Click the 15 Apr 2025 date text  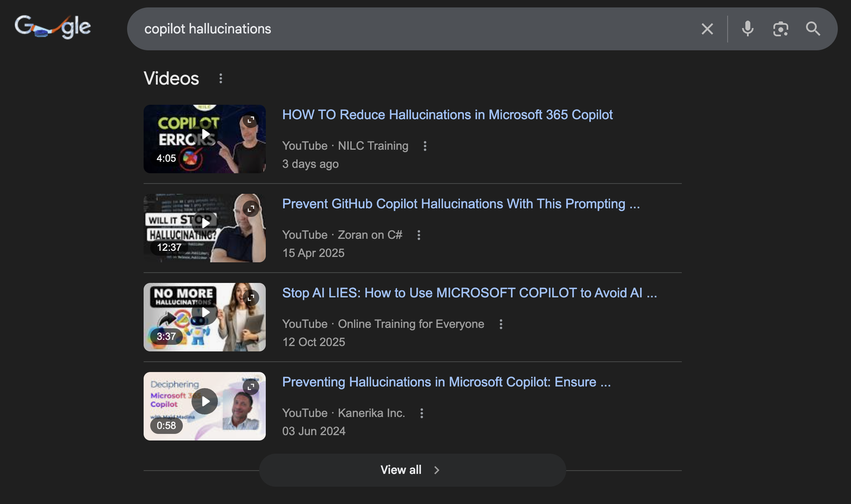click(313, 253)
